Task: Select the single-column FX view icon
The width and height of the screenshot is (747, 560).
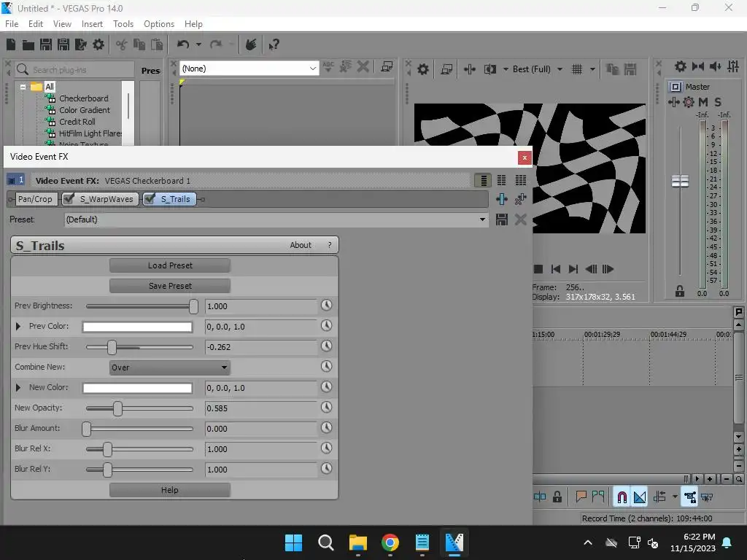Action: click(x=483, y=181)
